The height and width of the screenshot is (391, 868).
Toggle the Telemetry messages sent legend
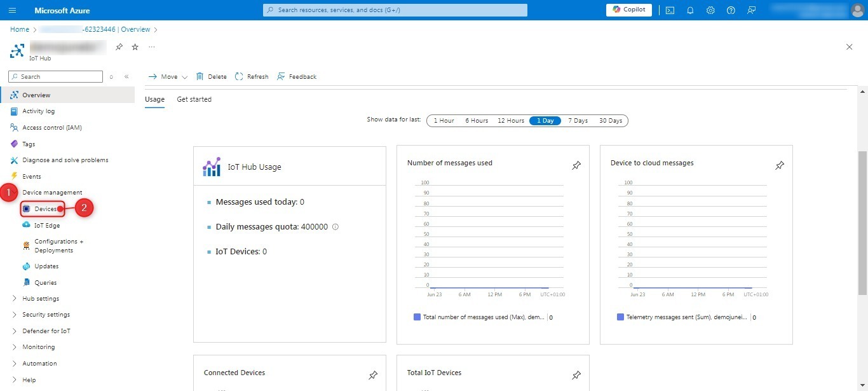(683, 317)
